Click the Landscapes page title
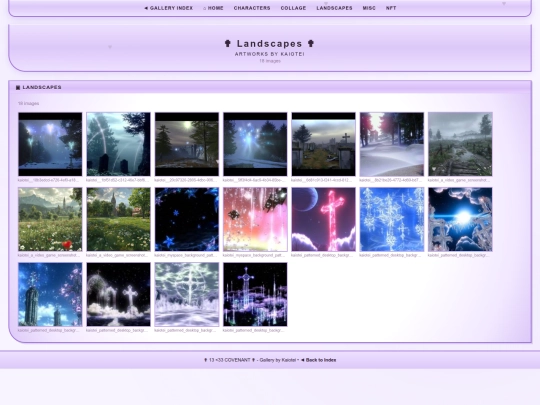 coord(269,43)
